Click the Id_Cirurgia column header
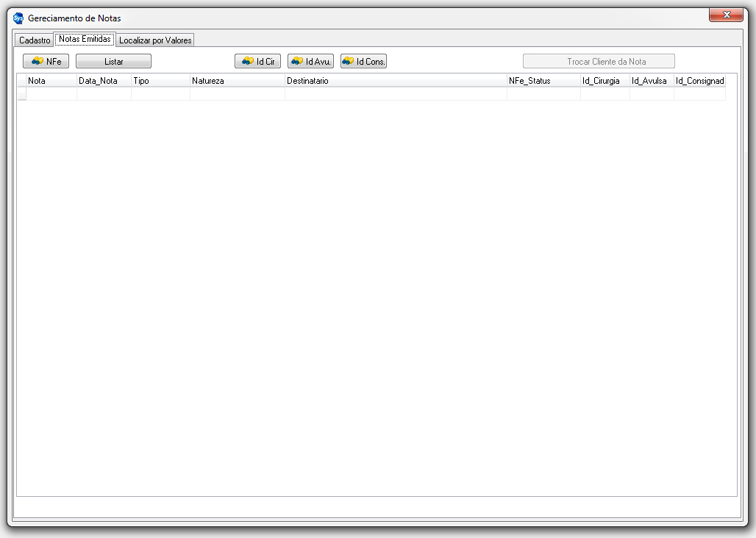 (605, 81)
